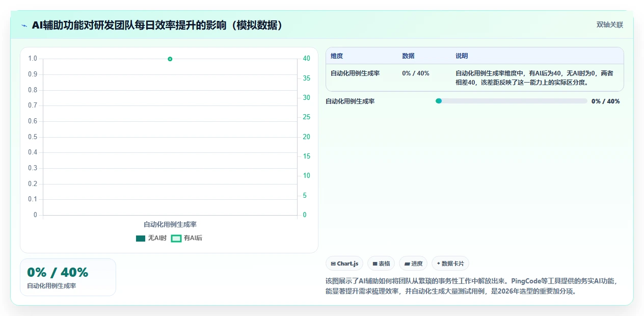Click the data point marker at 40

coord(170,59)
